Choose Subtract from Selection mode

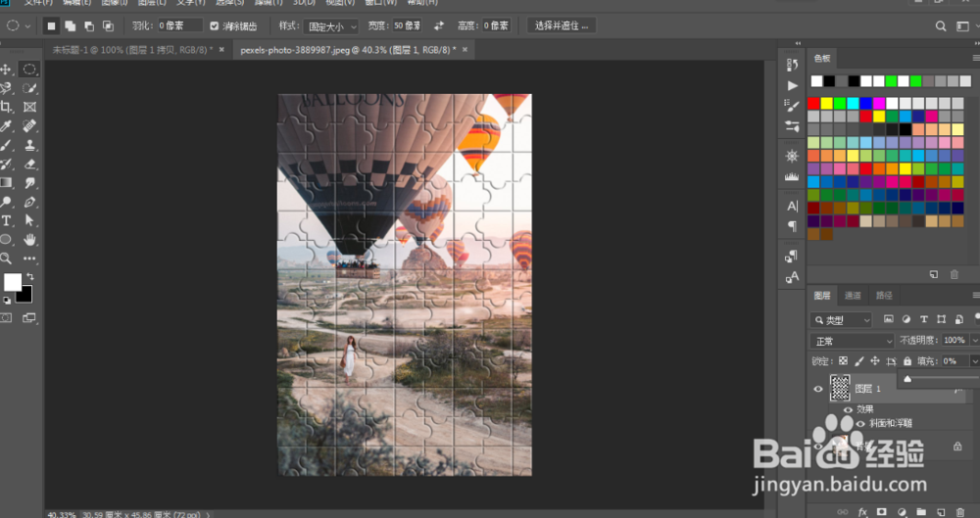coord(89,25)
